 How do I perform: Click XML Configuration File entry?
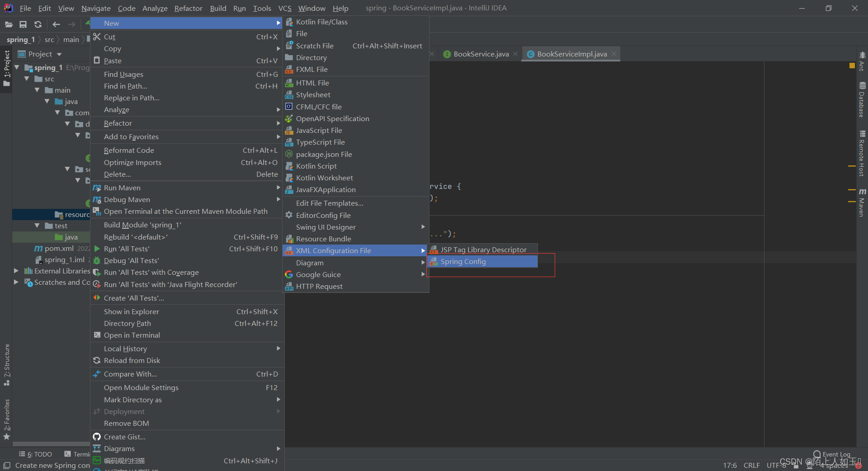[x=356, y=250]
